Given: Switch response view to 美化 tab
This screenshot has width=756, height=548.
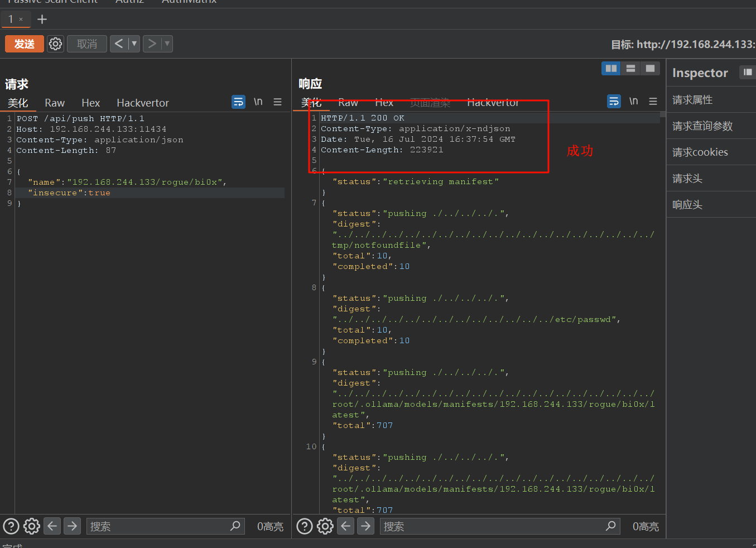Looking at the screenshot, I should [311, 103].
